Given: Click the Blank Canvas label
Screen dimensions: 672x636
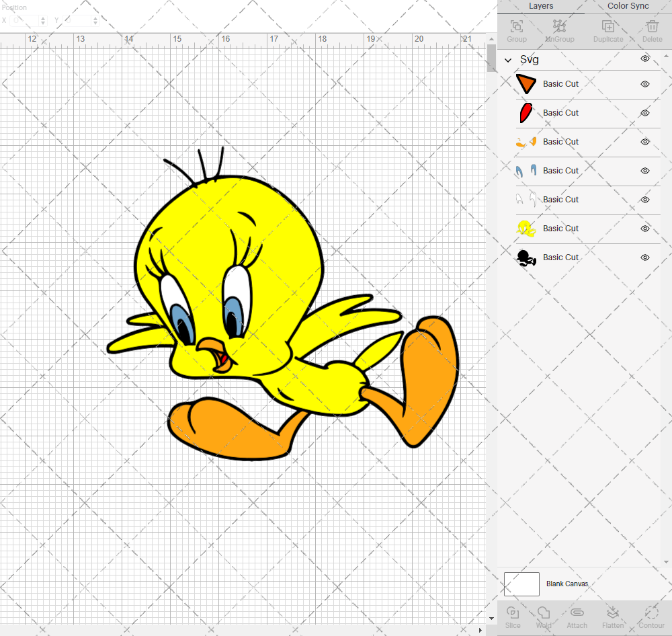Looking at the screenshot, I should (x=567, y=584).
